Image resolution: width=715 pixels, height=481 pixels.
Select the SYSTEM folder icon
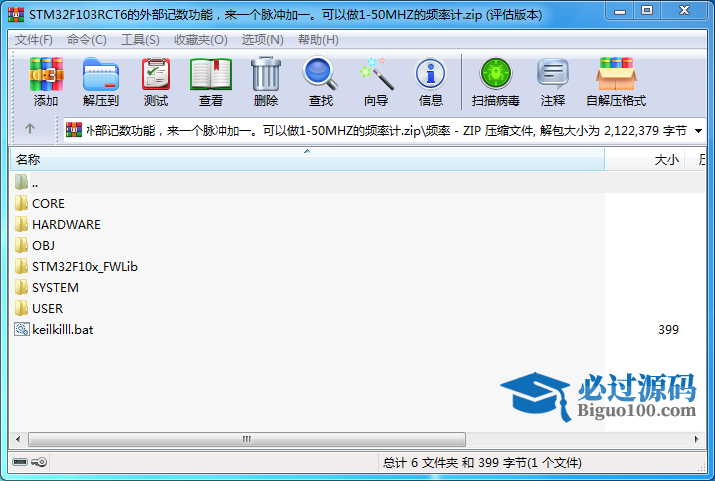tap(21, 287)
